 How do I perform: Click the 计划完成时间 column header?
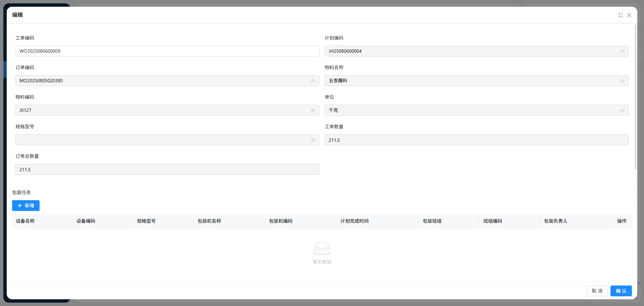pyautogui.click(x=378, y=221)
